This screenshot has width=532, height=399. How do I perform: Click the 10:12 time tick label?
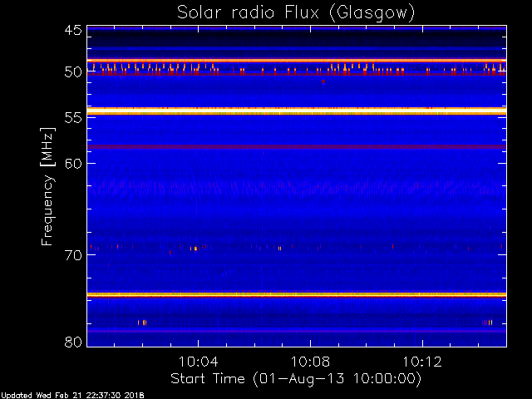point(423,362)
